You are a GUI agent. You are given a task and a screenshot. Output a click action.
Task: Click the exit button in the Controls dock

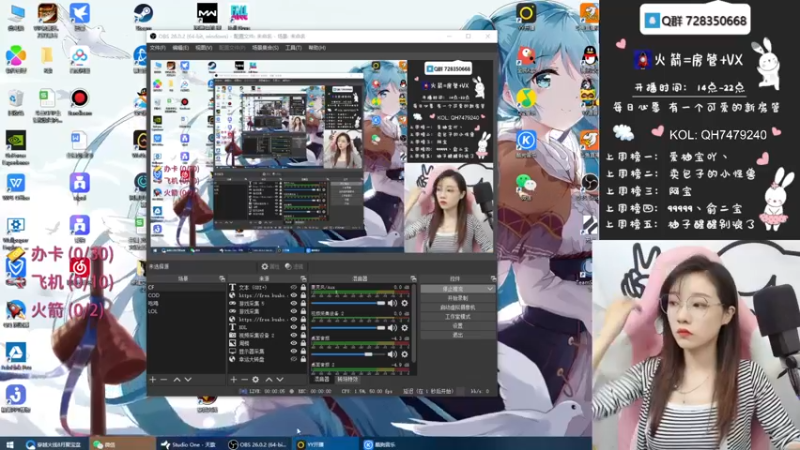coord(458,335)
